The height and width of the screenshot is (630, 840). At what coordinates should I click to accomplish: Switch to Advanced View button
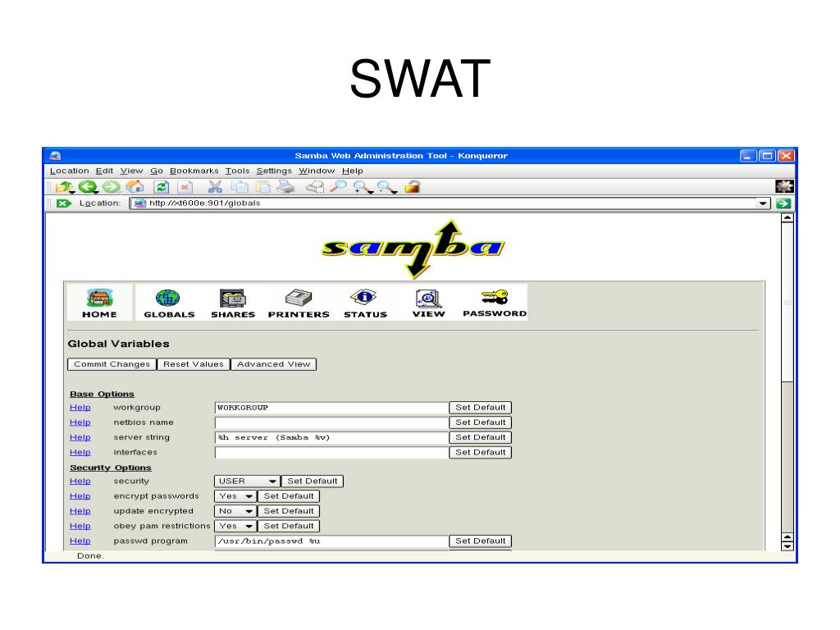[x=274, y=364]
